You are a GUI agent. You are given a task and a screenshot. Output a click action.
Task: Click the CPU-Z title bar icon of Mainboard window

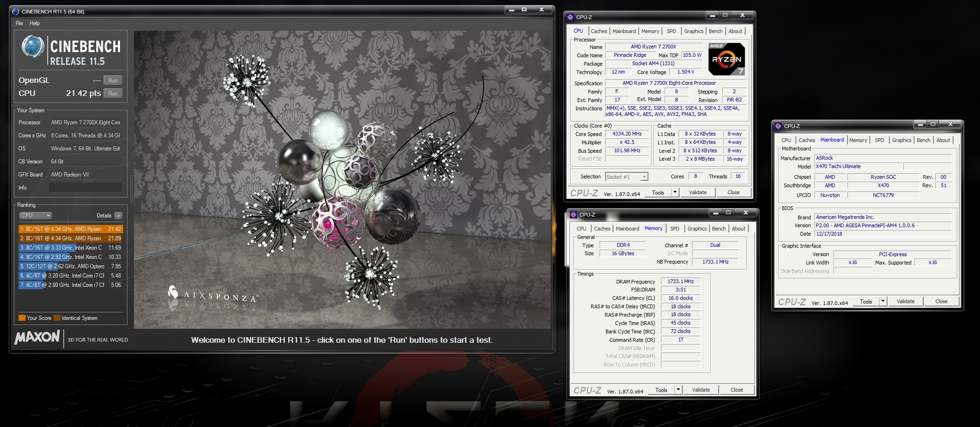[778, 126]
